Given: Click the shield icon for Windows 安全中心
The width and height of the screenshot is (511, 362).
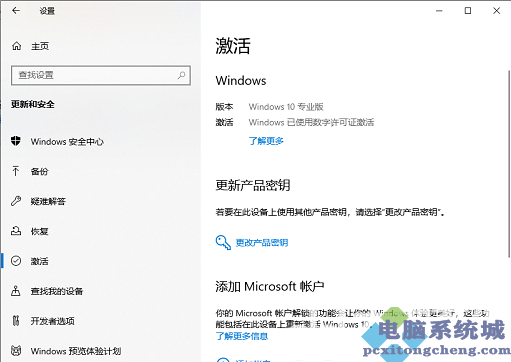Looking at the screenshot, I should (x=16, y=141).
